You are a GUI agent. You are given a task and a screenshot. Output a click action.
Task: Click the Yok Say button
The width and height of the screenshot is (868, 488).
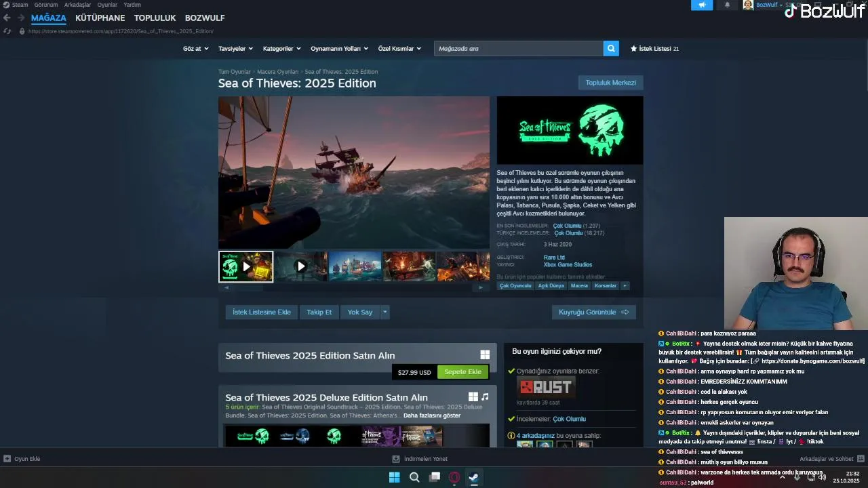pos(360,312)
